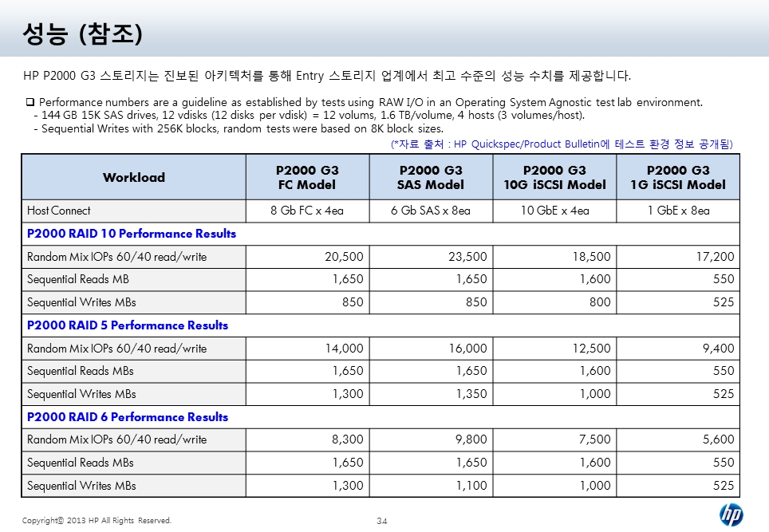Select the HP Quickspec/Product Bulletin source note
The image size is (769, 532).
[x=562, y=144]
